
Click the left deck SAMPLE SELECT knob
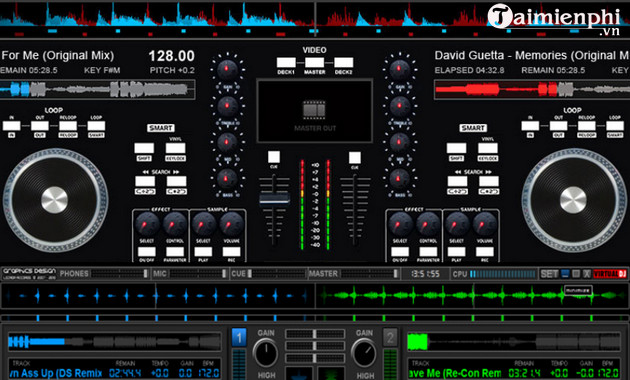coord(203,224)
